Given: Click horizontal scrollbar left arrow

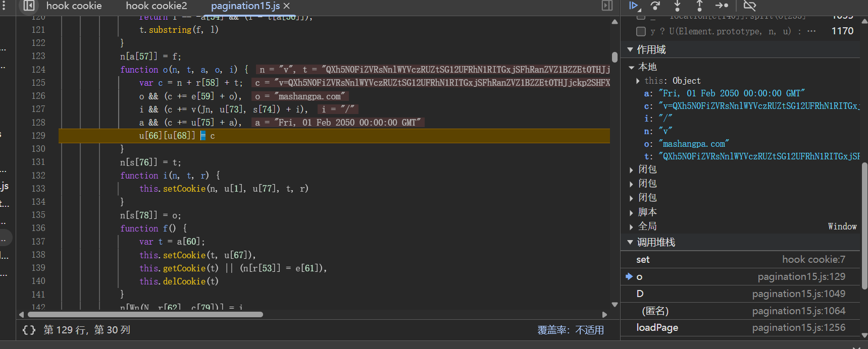Looking at the screenshot, I should coord(21,314).
